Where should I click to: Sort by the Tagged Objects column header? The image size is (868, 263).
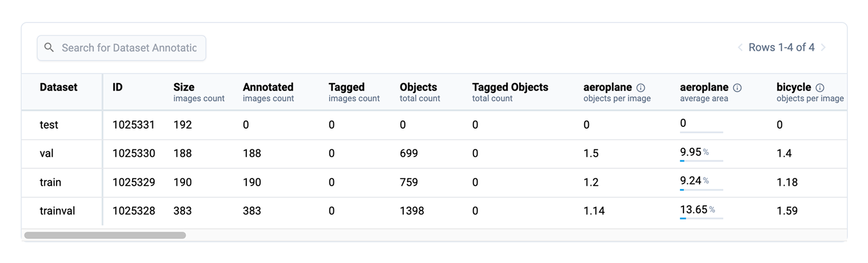[510, 88]
